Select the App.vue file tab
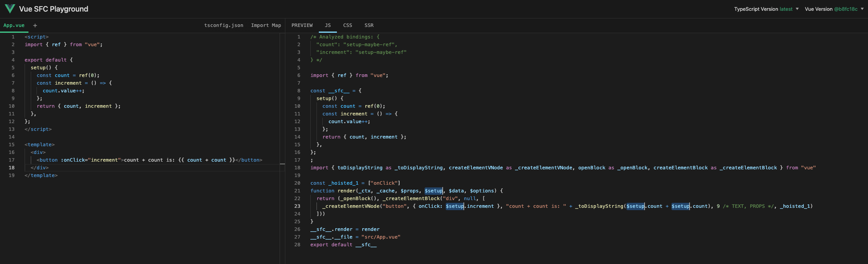 point(14,25)
